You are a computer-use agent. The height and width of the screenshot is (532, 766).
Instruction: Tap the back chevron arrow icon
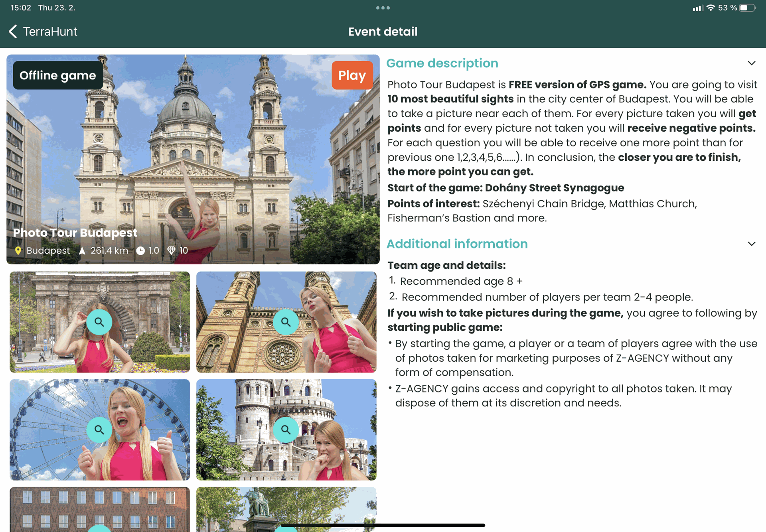point(13,32)
